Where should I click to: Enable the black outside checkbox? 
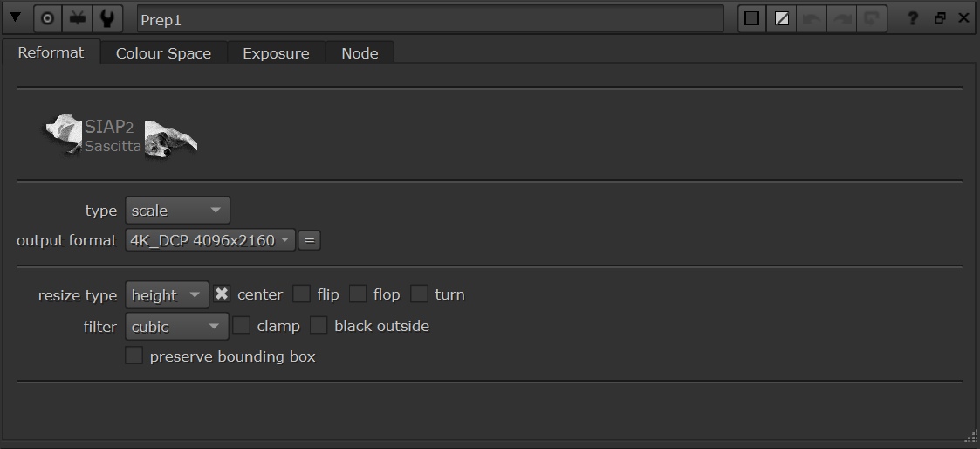tap(319, 325)
